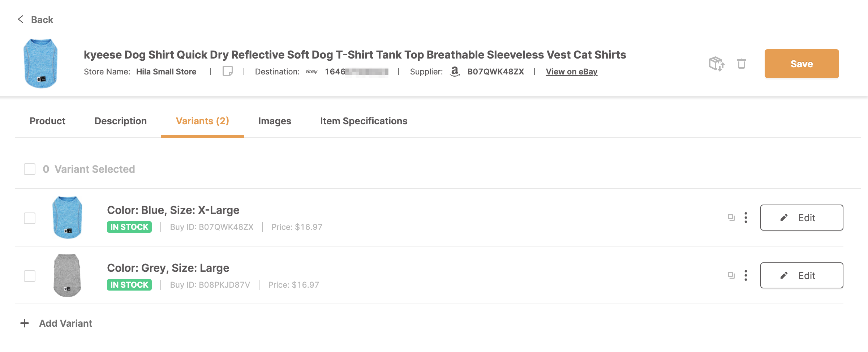Click the Back arrow icon
Image resolution: width=868 pixels, height=352 pixels.
pos(21,19)
